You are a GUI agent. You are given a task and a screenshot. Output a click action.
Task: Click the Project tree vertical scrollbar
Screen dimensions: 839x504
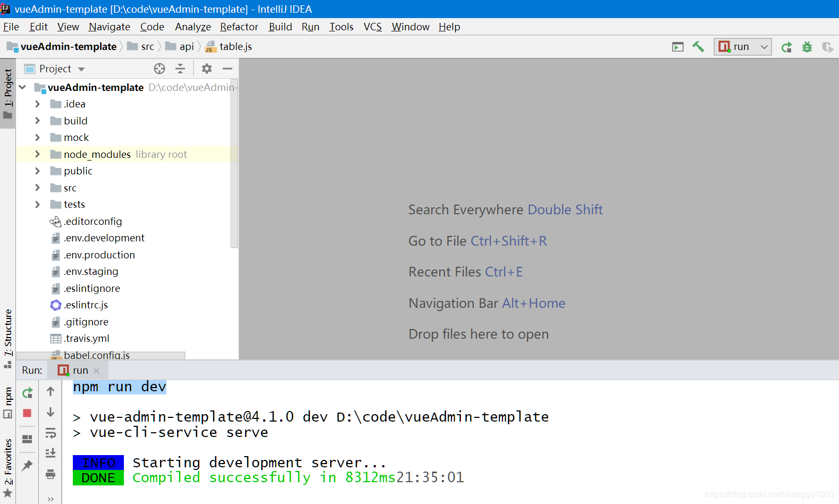click(x=234, y=163)
